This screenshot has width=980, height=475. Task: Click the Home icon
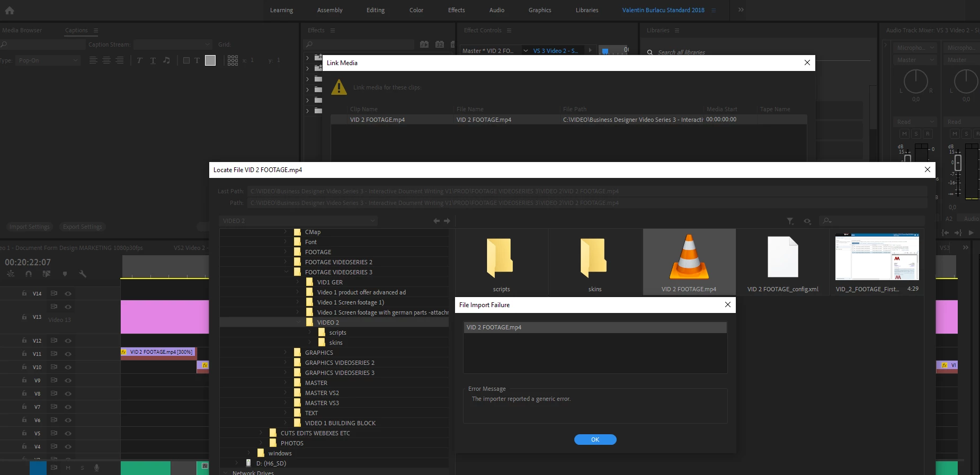[10, 10]
